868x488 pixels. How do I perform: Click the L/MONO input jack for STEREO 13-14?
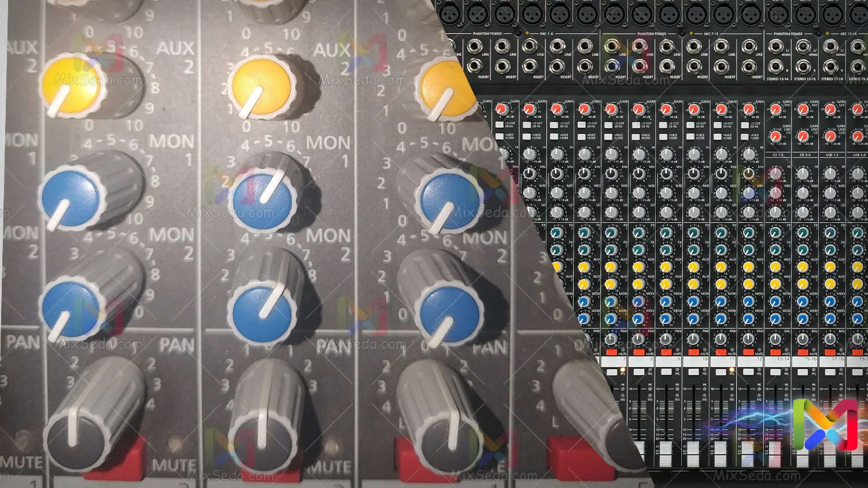coord(776,47)
